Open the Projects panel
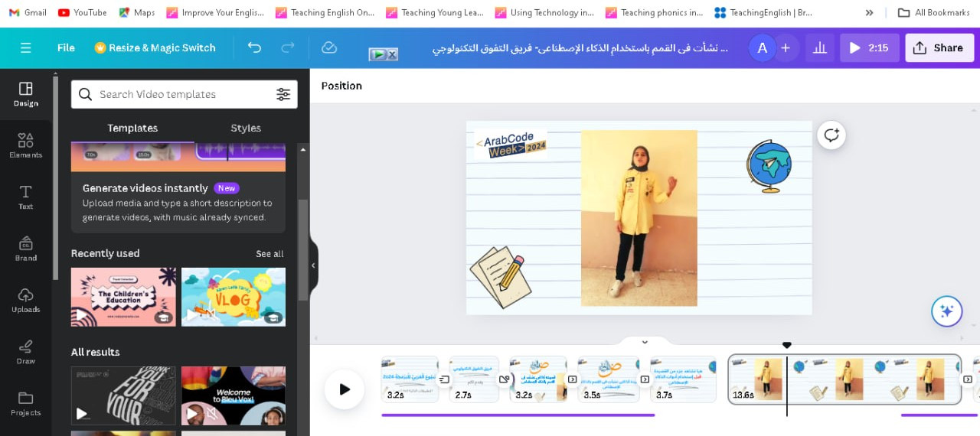This screenshot has height=436, width=980. (x=26, y=403)
